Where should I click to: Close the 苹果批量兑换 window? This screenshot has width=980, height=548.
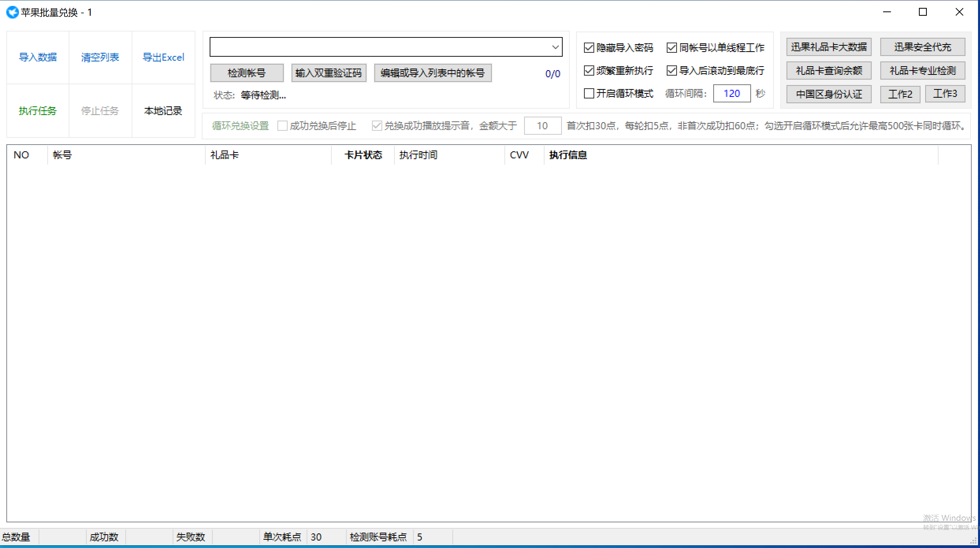pyautogui.click(x=960, y=12)
